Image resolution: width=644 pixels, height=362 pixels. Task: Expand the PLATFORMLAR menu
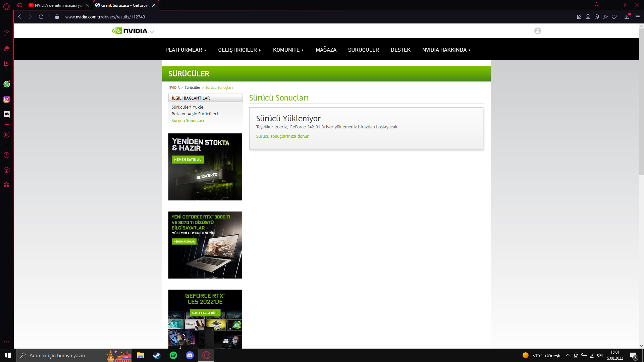[x=185, y=50]
